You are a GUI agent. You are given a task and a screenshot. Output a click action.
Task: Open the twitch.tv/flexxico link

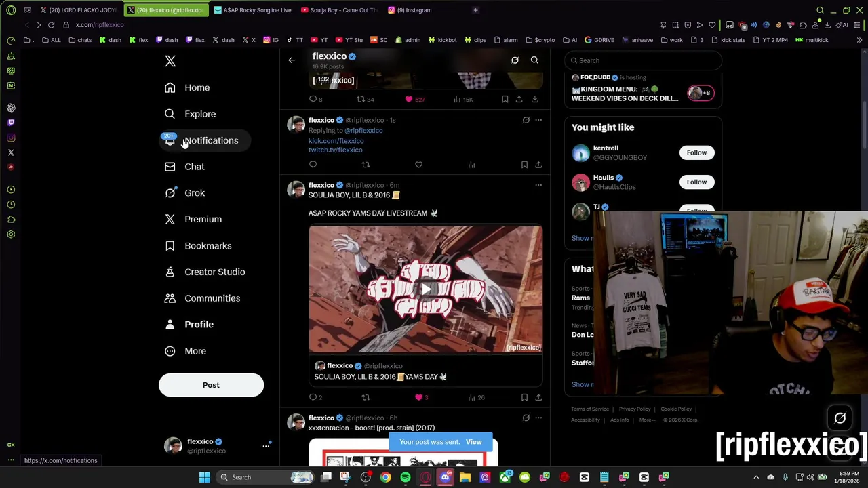click(x=335, y=150)
